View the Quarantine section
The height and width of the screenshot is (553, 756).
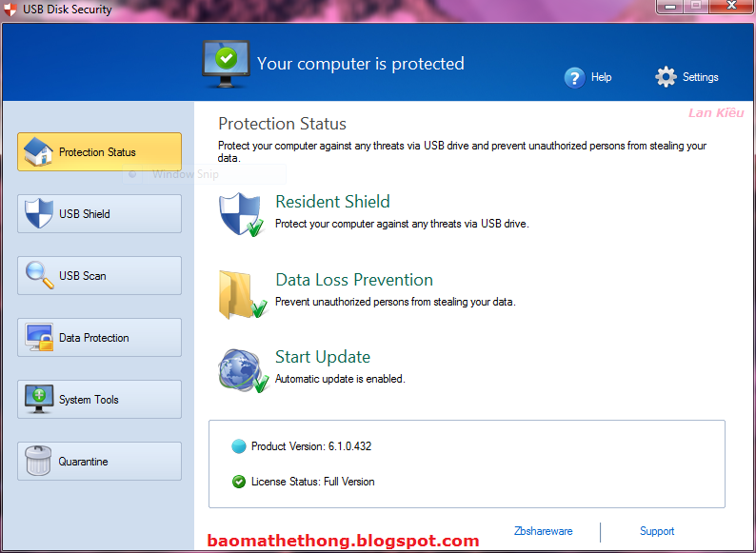[99, 461]
